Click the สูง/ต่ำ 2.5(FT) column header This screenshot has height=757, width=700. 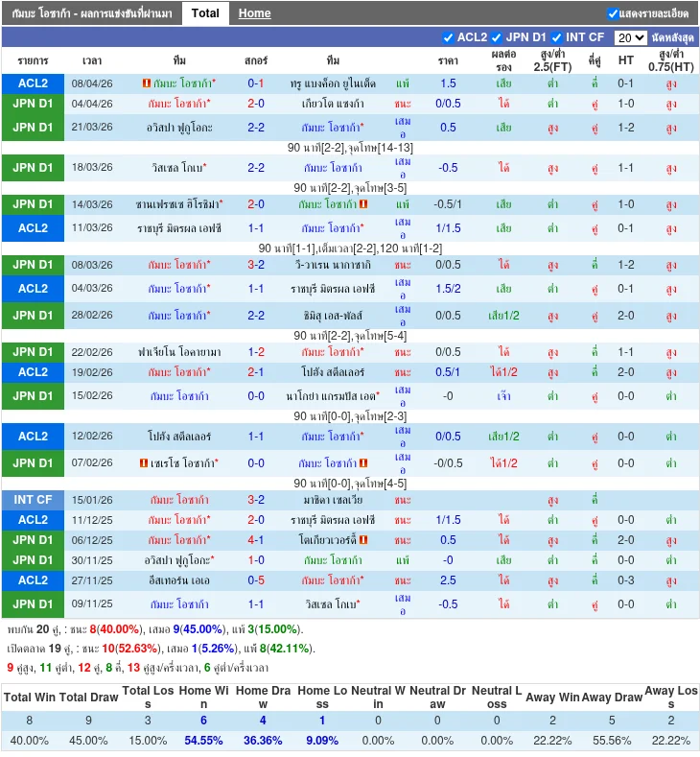pyautogui.click(x=553, y=60)
